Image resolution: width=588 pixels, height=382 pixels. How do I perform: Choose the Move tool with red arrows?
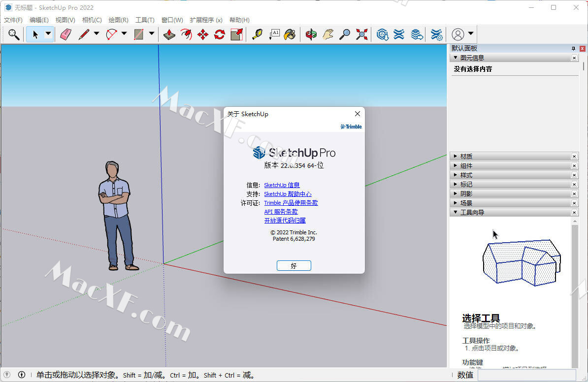tap(203, 34)
